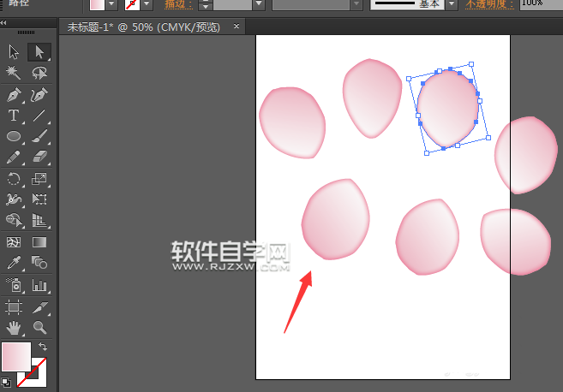Click the selected petal inside bounding box
The width and height of the screenshot is (563, 392).
[x=447, y=109]
